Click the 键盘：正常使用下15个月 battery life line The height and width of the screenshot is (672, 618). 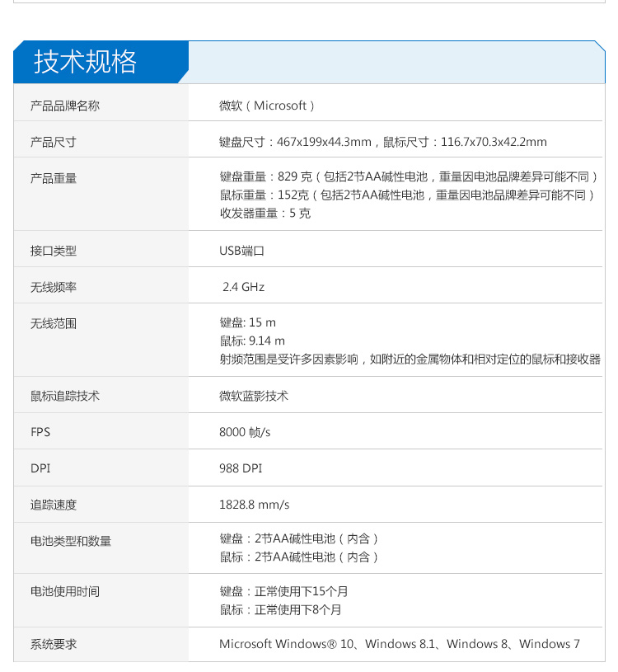(x=283, y=592)
